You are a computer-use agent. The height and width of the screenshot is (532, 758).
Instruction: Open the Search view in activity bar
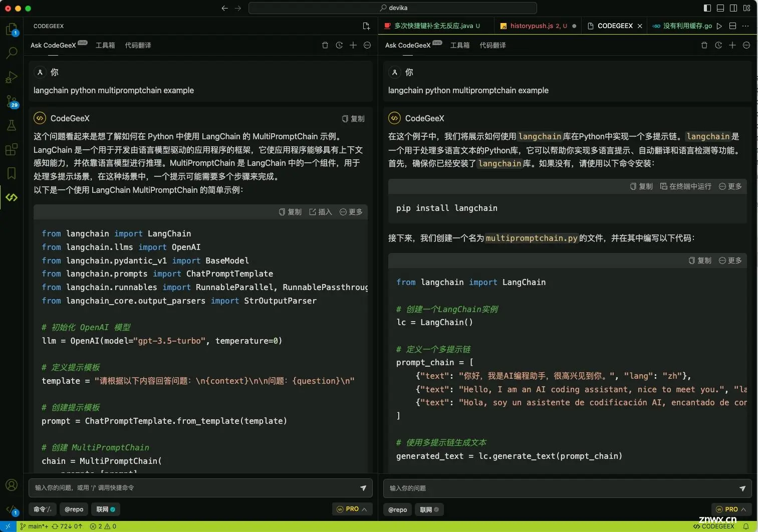(11, 53)
